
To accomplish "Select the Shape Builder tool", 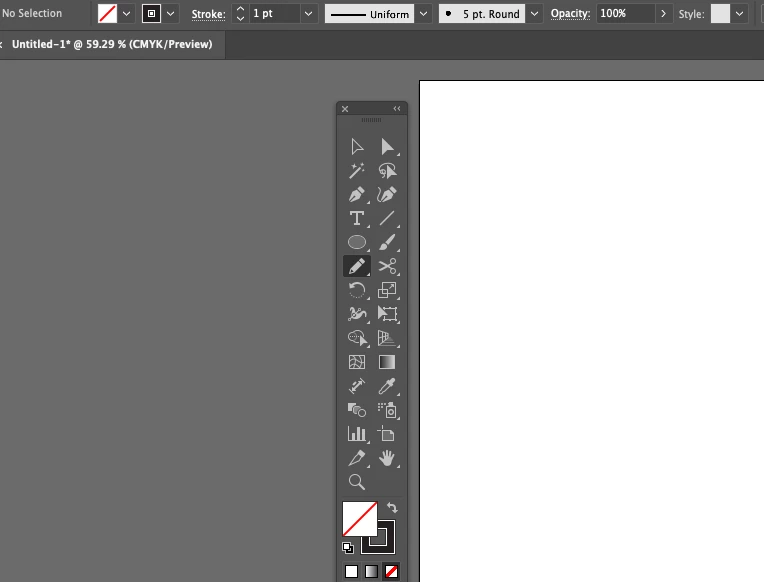I will click(357, 338).
